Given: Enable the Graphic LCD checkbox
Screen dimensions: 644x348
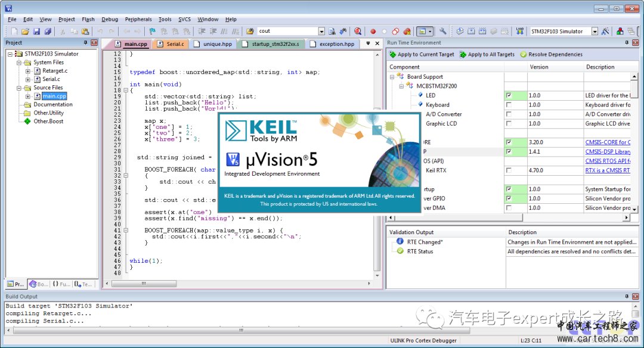Looking at the screenshot, I should pos(509,123).
